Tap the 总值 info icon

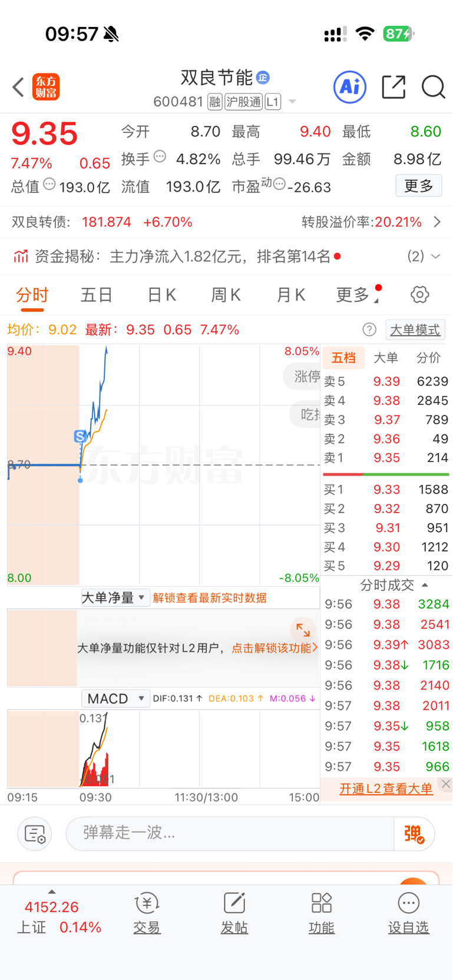tap(49, 184)
